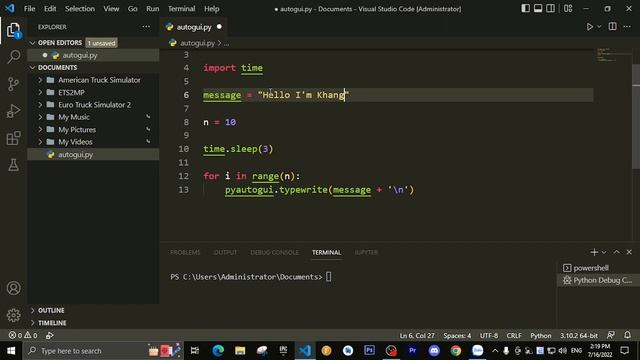Open Discord from the taskbar
Viewport: 640px width, 360px height.
(434, 351)
